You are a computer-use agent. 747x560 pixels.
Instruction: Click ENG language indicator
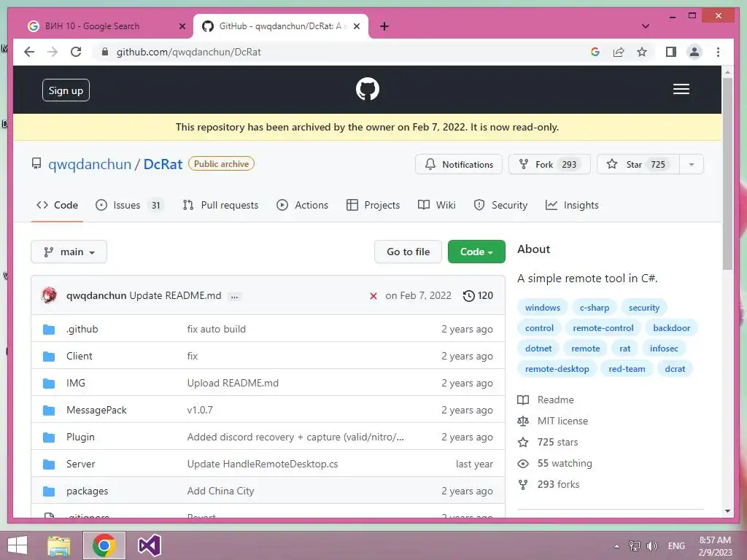point(676,545)
